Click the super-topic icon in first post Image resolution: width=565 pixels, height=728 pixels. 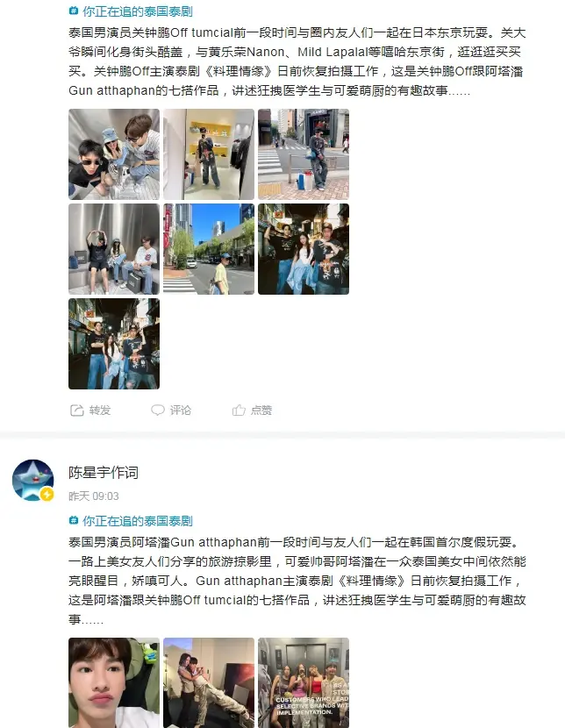[x=74, y=11]
